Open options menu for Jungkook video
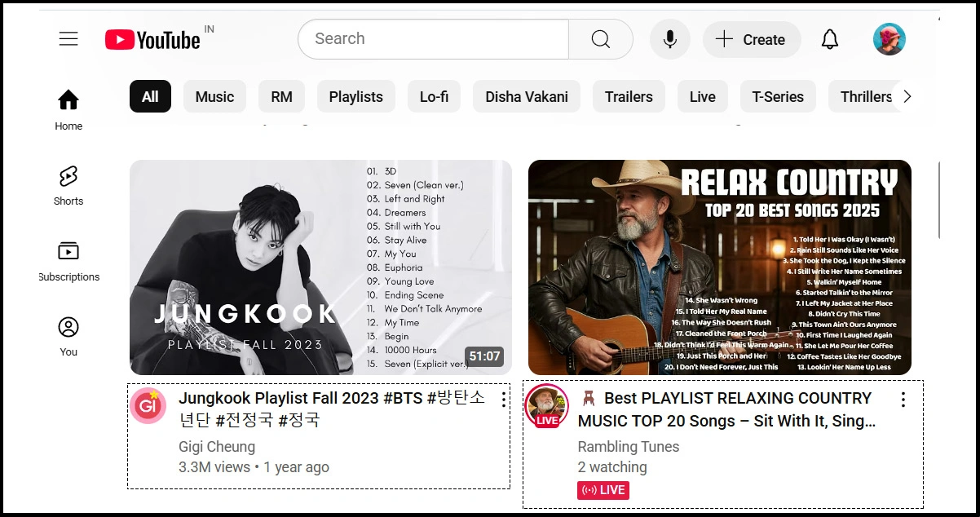 click(x=504, y=400)
